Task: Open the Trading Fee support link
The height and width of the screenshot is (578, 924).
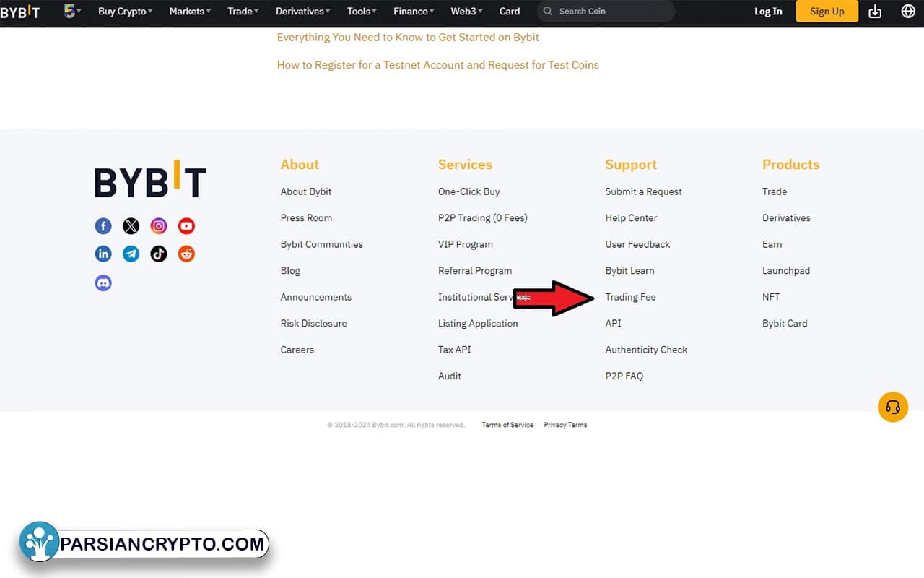Action: (630, 297)
